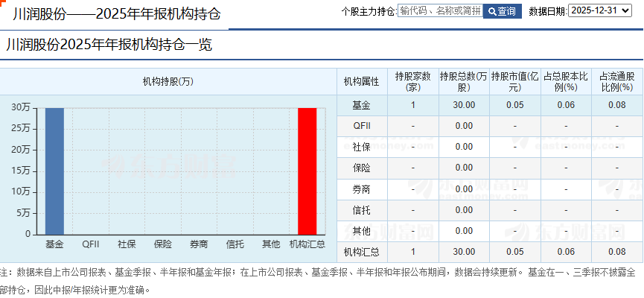Click 0.00 持股总数 in the 其他 row
The image size is (644, 298).
464,231
